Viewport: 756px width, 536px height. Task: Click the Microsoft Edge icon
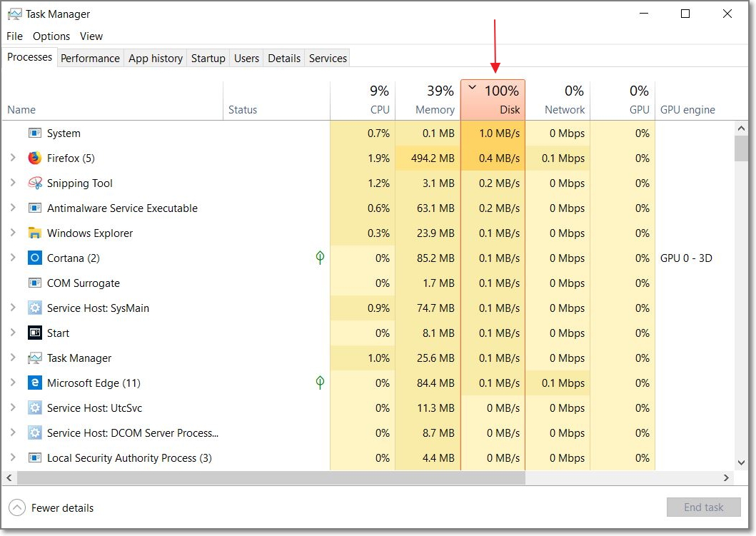coord(35,383)
